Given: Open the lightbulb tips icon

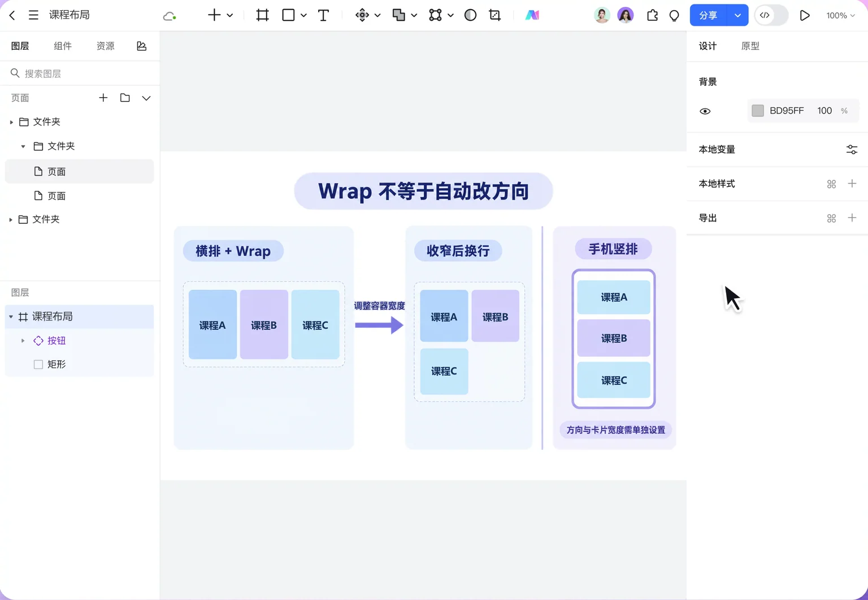Looking at the screenshot, I should [674, 16].
